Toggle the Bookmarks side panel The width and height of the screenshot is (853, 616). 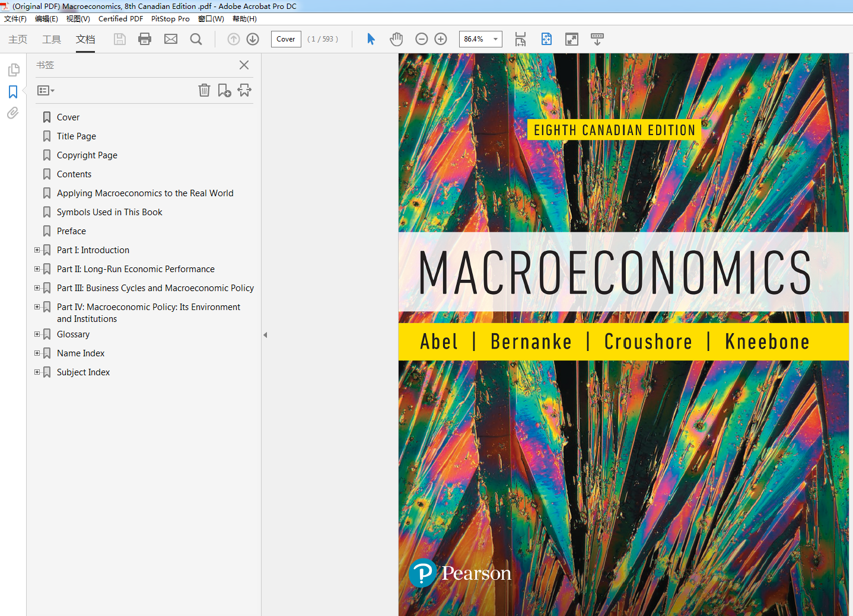click(x=13, y=92)
